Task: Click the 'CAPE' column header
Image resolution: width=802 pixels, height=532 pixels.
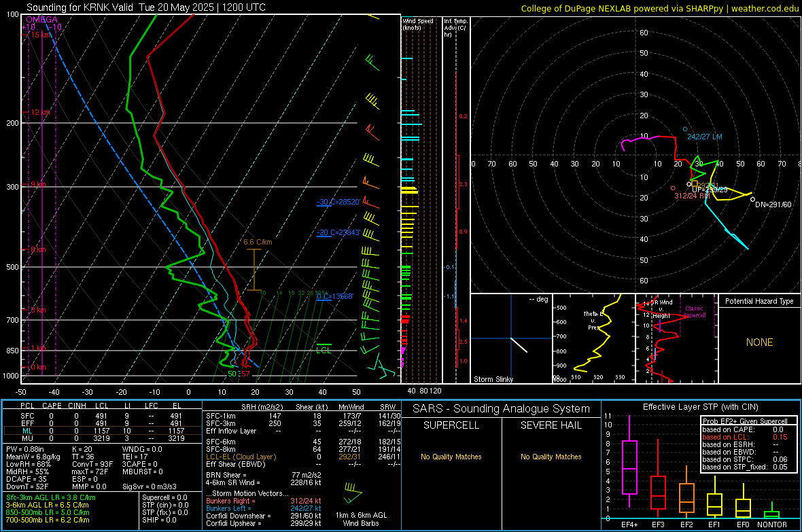Action: [x=52, y=406]
